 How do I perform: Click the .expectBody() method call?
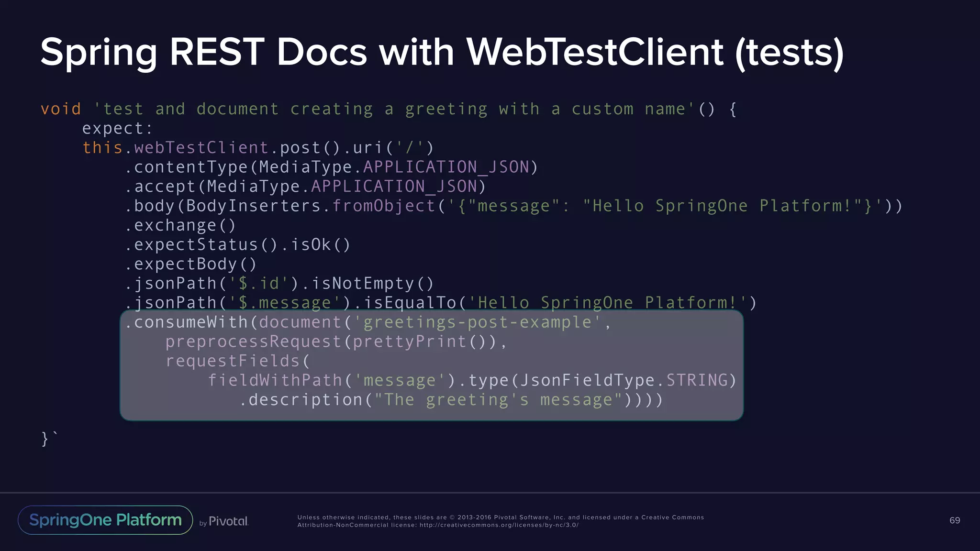(x=191, y=264)
